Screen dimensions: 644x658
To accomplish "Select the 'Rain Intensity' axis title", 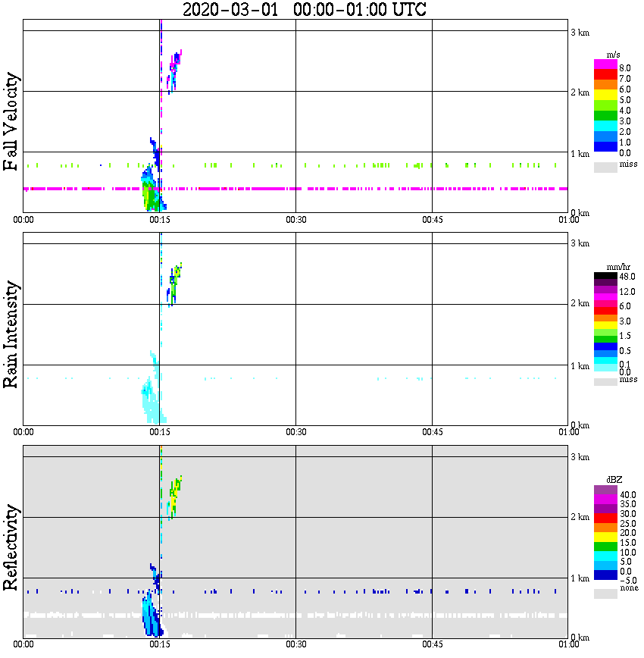I will 11,334.
